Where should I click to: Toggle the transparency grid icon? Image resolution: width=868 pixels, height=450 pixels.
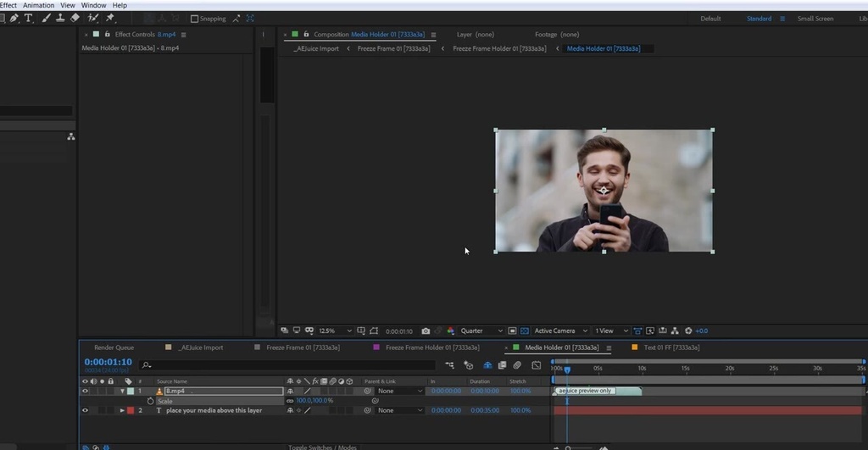click(524, 331)
